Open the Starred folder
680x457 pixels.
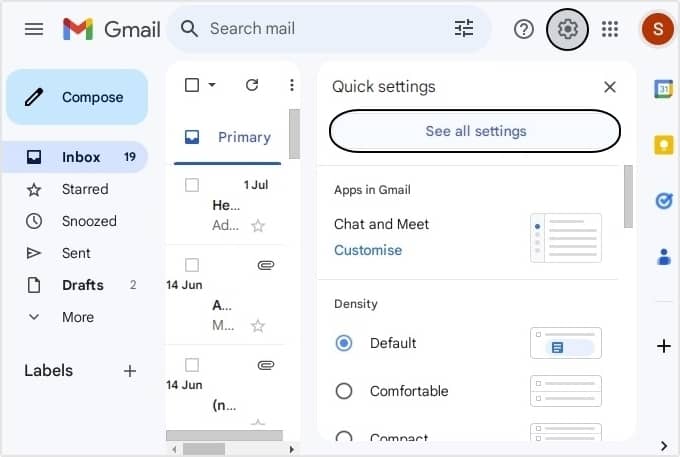tap(76, 189)
